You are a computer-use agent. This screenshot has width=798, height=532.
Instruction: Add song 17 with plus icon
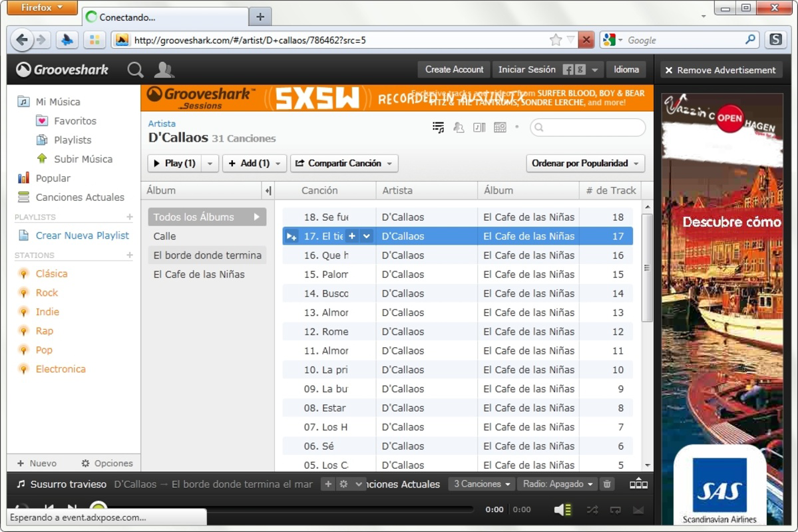click(351, 236)
